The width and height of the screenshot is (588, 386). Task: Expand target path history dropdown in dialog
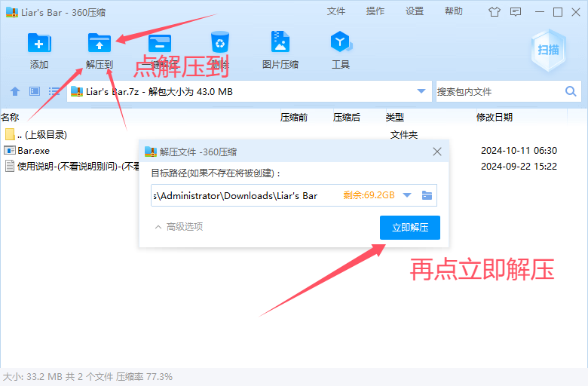(407, 195)
